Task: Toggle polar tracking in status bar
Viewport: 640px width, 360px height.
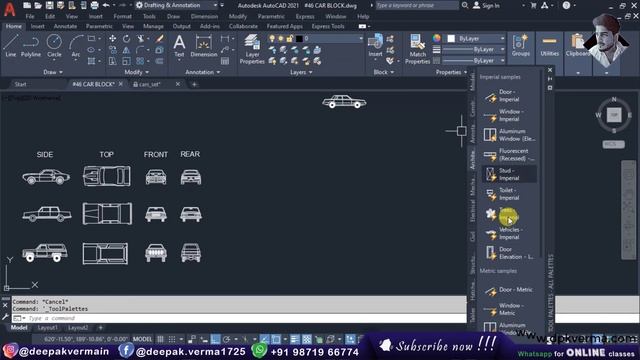Action: [227, 339]
